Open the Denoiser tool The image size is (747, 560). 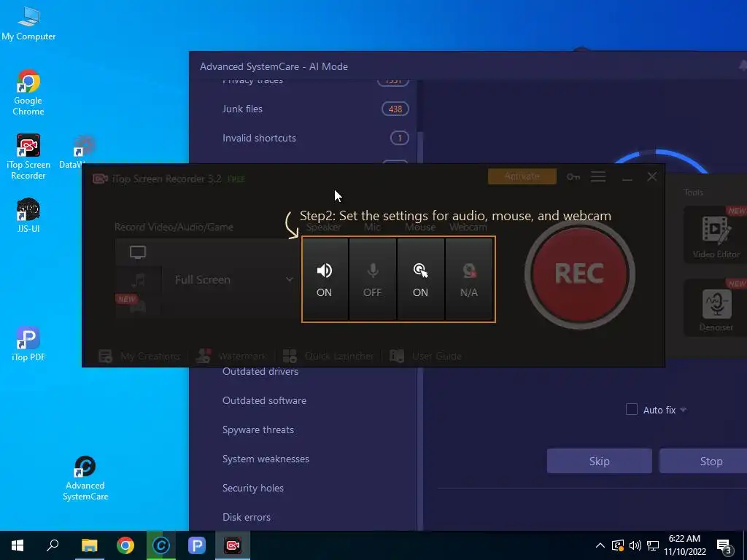pyautogui.click(x=716, y=308)
